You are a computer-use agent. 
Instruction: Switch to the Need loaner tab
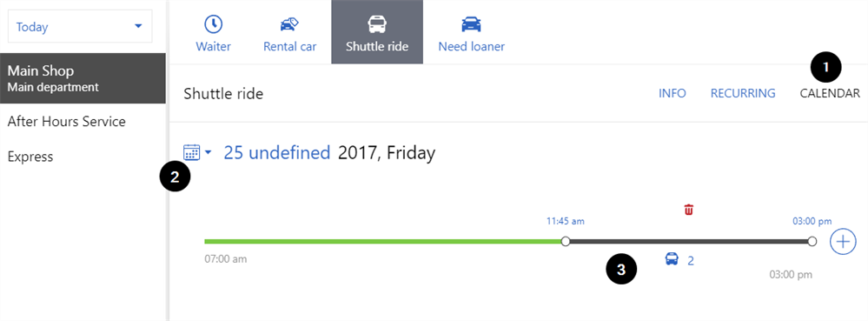pyautogui.click(x=472, y=32)
